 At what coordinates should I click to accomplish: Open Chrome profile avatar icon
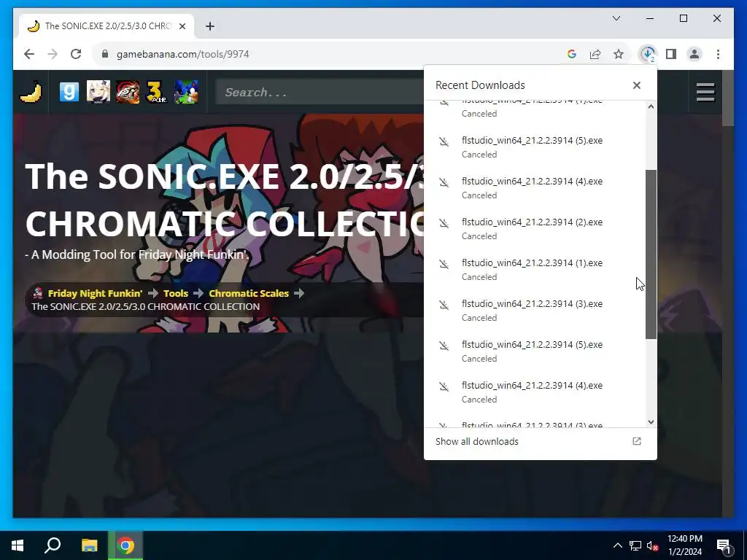[x=694, y=54]
